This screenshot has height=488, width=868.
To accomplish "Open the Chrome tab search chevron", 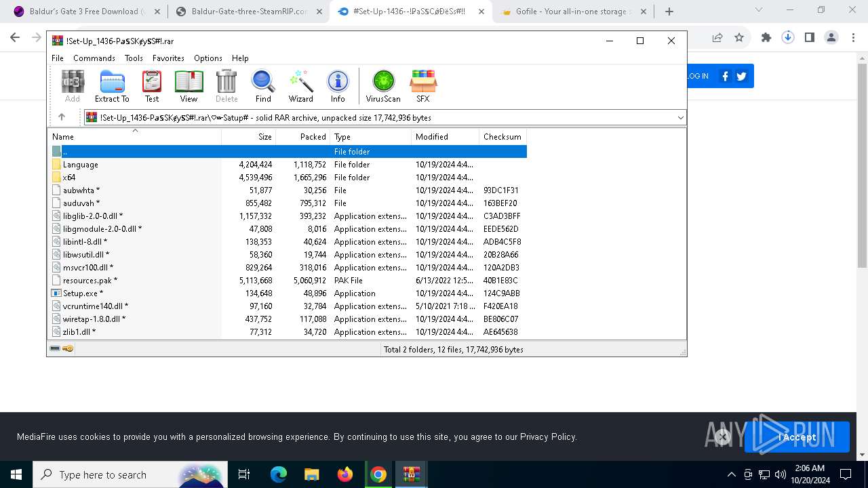I will pyautogui.click(x=759, y=10).
